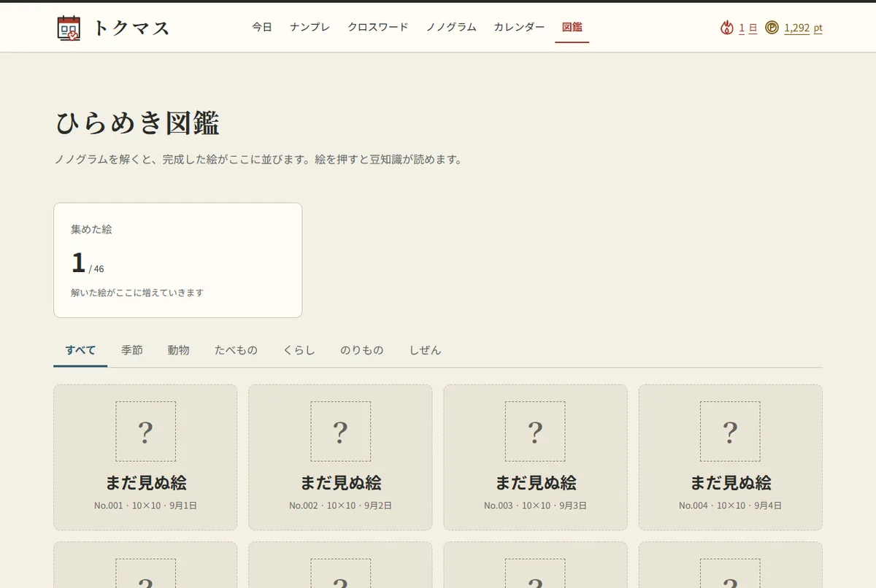Image resolution: width=876 pixels, height=588 pixels.
Task: Select 図鑑 in the top navigation
Action: [x=572, y=27]
